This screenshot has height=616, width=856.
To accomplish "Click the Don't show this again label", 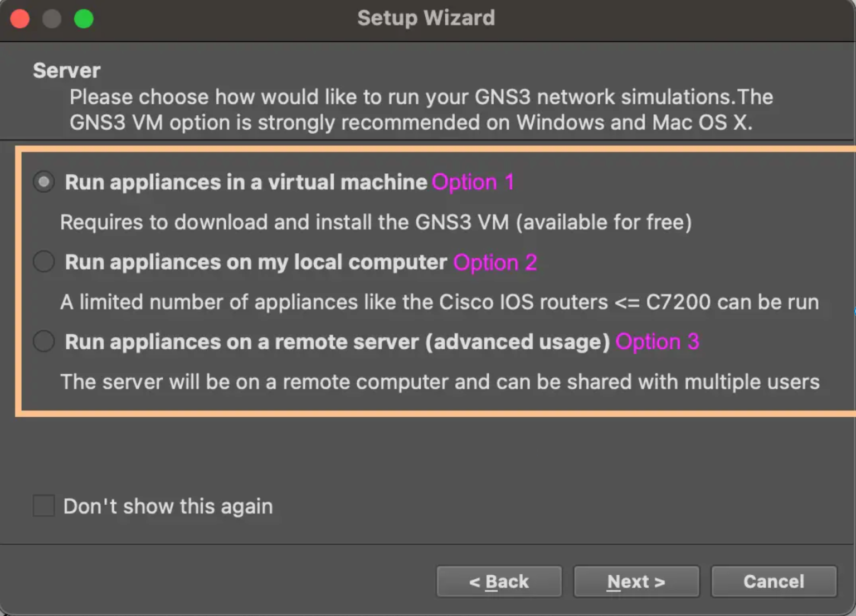I will (x=168, y=506).
